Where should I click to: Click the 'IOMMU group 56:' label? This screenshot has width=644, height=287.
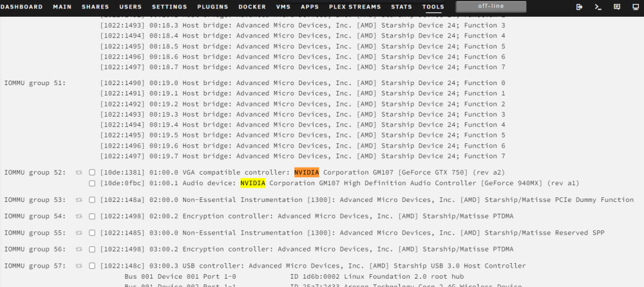click(x=35, y=249)
